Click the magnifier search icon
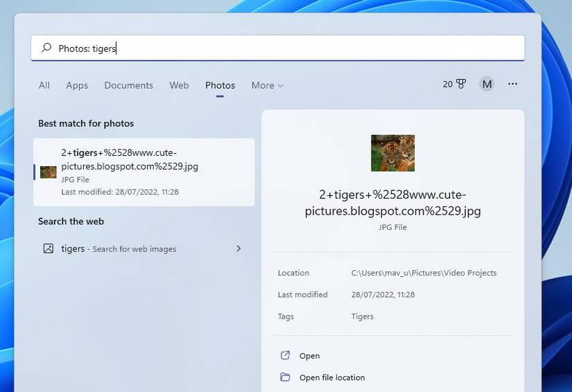This screenshot has width=572, height=392. tap(46, 48)
